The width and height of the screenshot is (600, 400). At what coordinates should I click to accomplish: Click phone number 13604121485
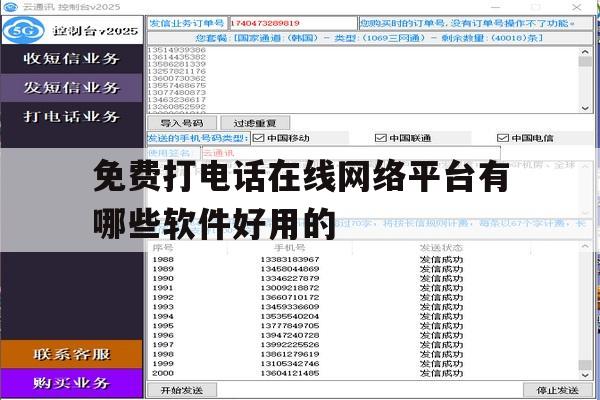point(290,373)
